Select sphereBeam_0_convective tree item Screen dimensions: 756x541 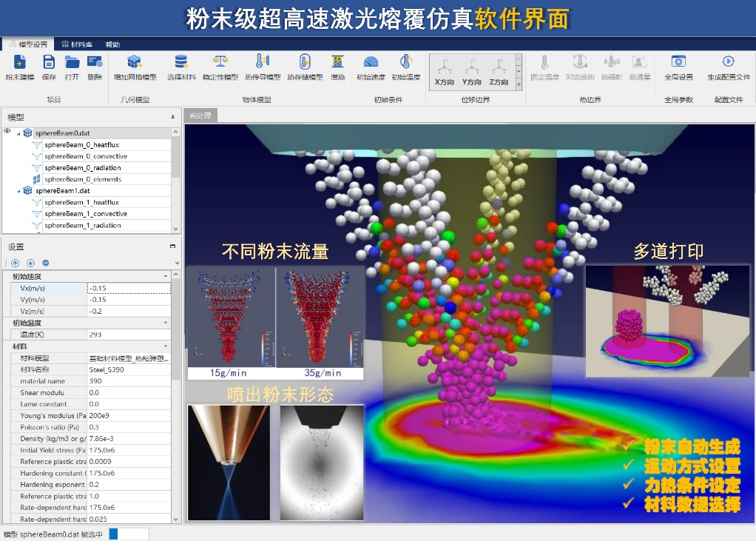[x=86, y=156]
